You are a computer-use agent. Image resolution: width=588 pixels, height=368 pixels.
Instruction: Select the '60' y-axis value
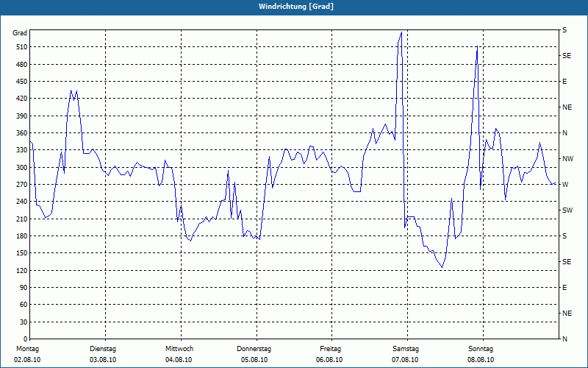click(24, 305)
